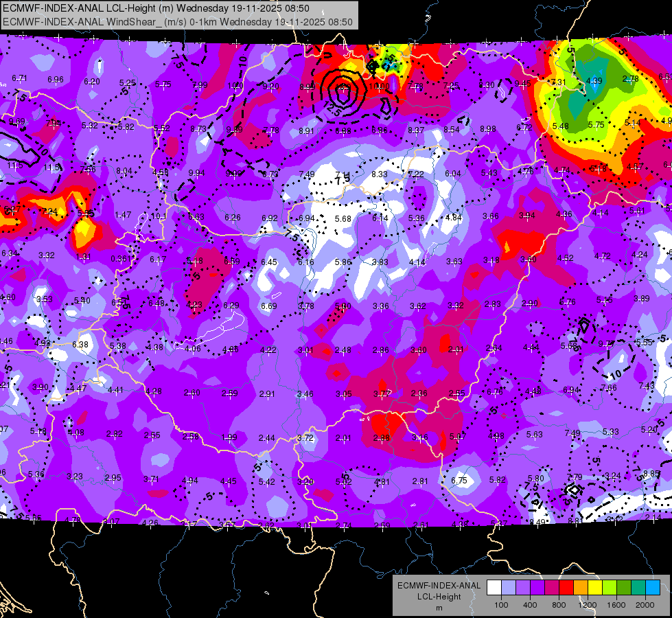Click the grid value '3.94'
The height and width of the screenshot is (618, 672).
click(x=526, y=215)
